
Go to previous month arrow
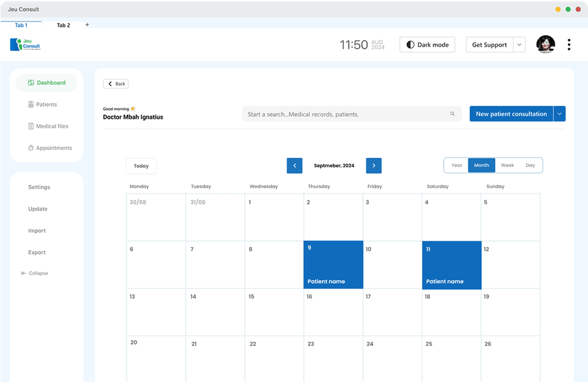pyautogui.click(x=295, y=166)
